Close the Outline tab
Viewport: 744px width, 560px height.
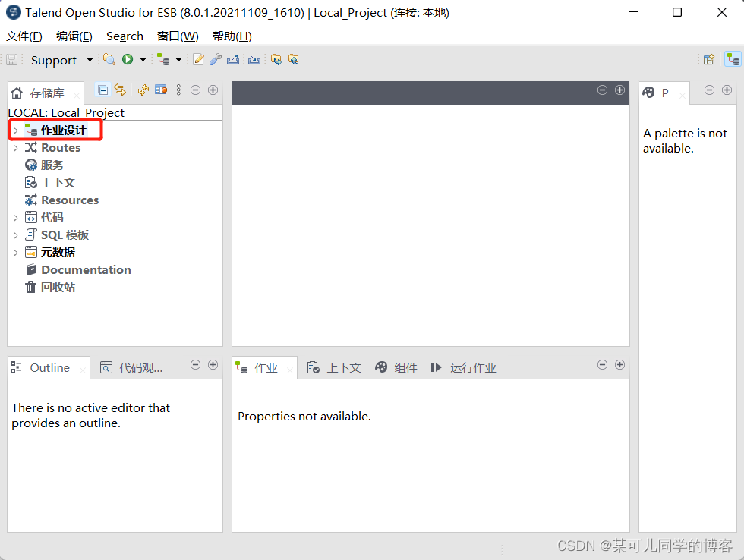coord(83,370)
